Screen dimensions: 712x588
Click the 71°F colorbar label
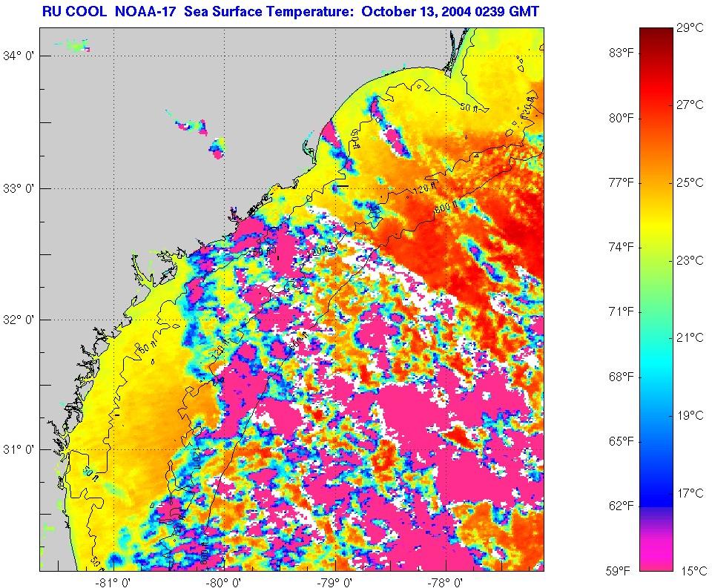click(621, 311)
